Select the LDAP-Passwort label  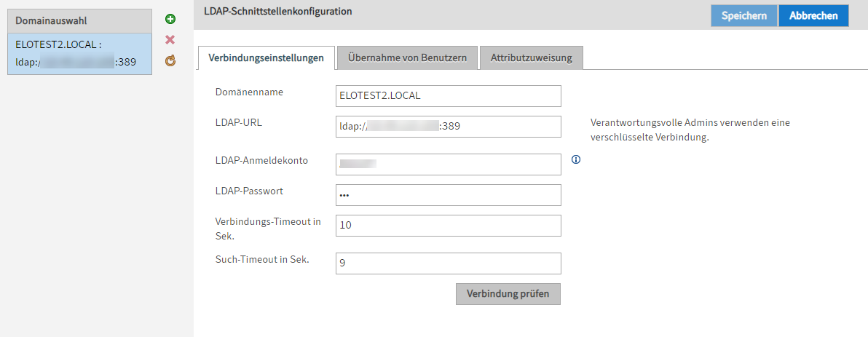[249, 191]
